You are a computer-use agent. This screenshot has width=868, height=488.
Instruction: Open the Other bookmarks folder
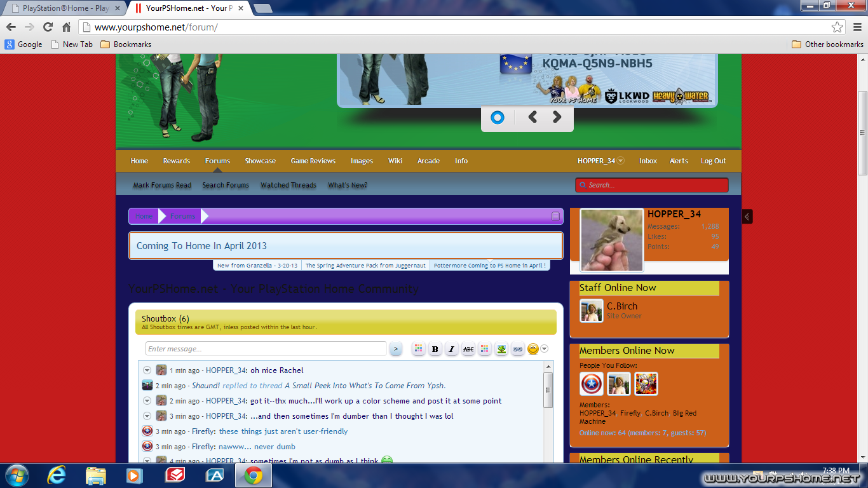827,44
